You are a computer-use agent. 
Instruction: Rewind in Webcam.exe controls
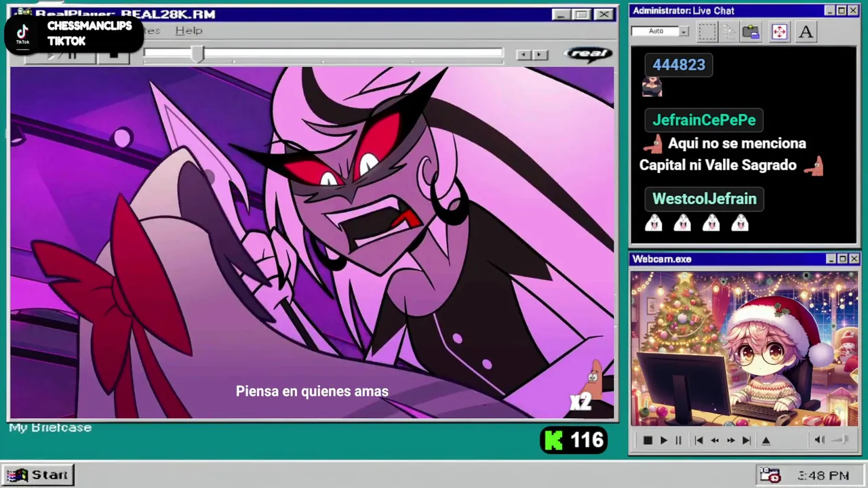pyautogui.click(x=715, y=441)
